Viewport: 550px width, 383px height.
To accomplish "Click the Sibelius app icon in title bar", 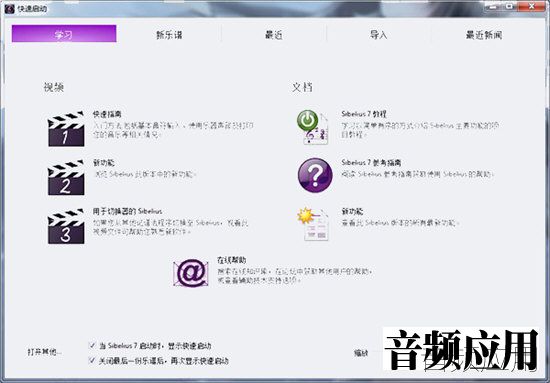I will pos(9,9).
